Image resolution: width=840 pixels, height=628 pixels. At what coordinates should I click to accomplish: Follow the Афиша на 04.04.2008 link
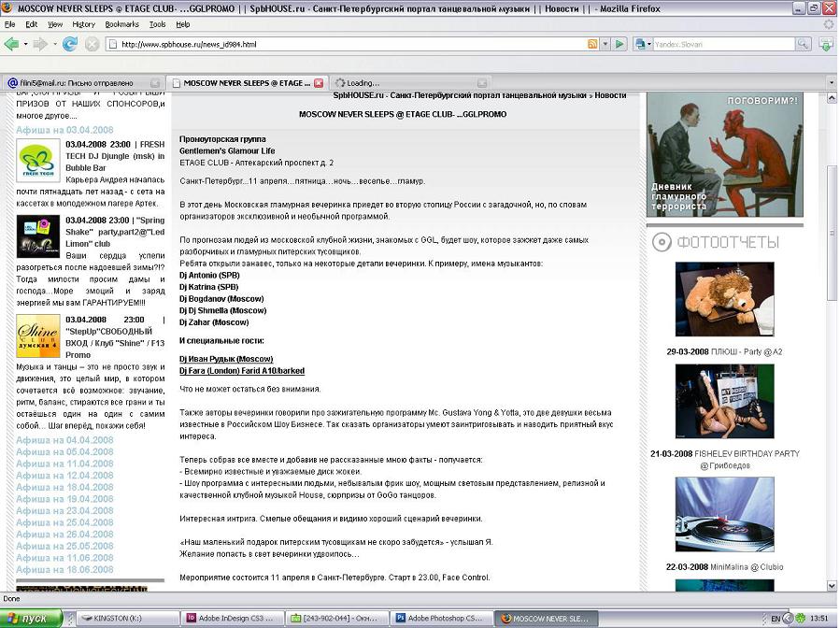64,440
